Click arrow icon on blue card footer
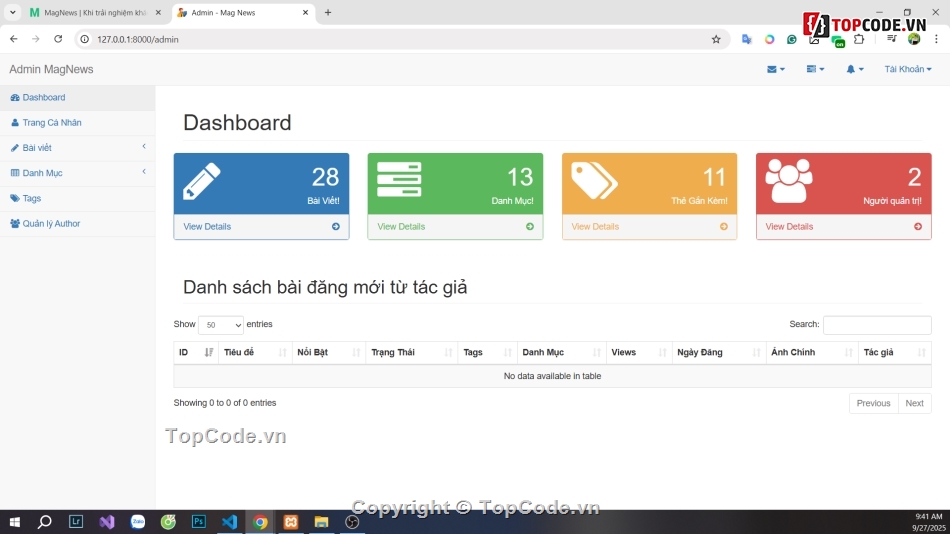Screen dimensions: 950x534 [336, 227]
